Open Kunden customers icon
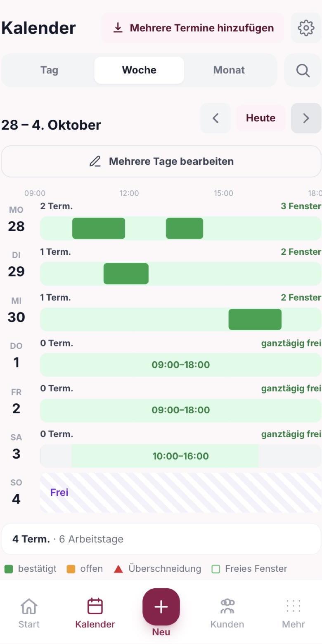The image size is (322, 644). coord(227,606)
